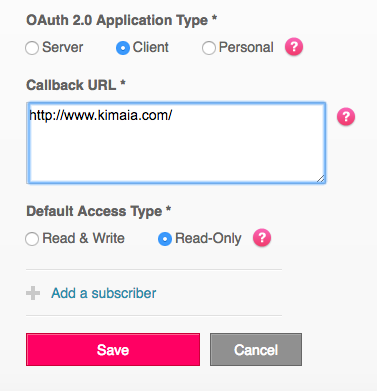Show help for Default Access Type options
Viewport: 377px width, 391px height.
click(x=262, y=238)
